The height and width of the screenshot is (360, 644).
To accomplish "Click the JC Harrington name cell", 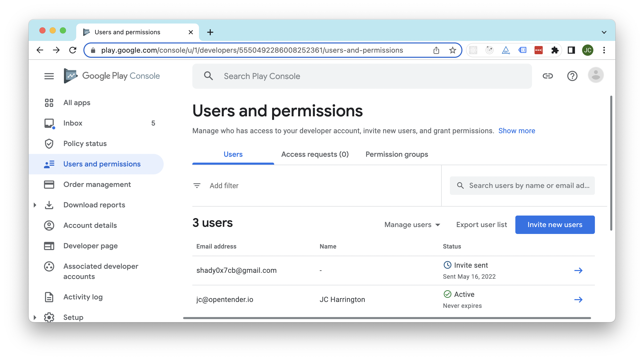I will [x=342, y=300].
